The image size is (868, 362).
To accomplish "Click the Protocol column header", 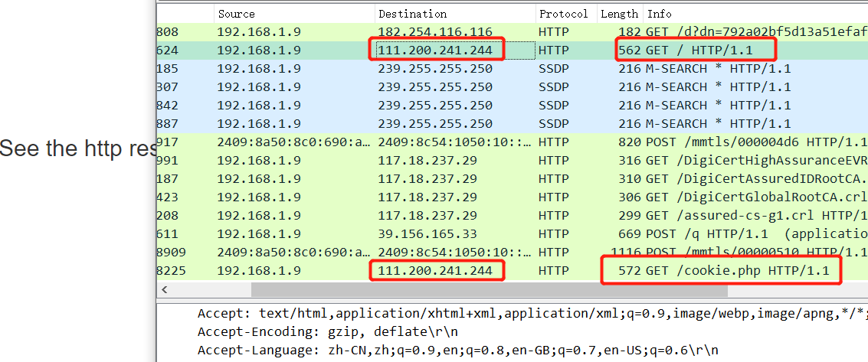I will click(563, 14).
